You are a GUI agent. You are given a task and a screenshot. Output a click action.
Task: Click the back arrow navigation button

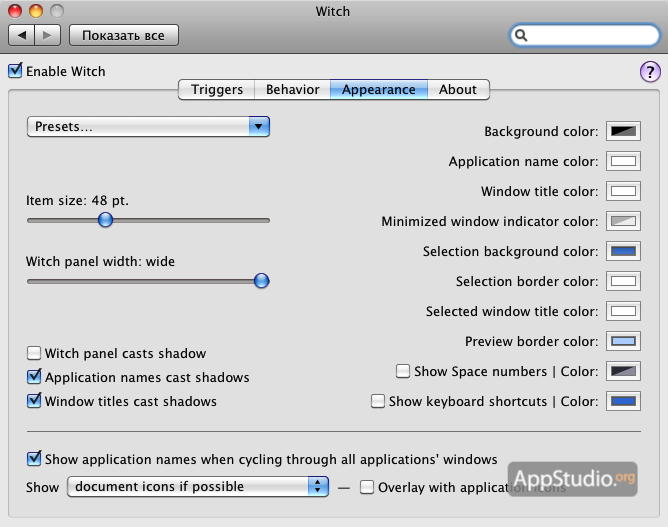click(22, 35)
